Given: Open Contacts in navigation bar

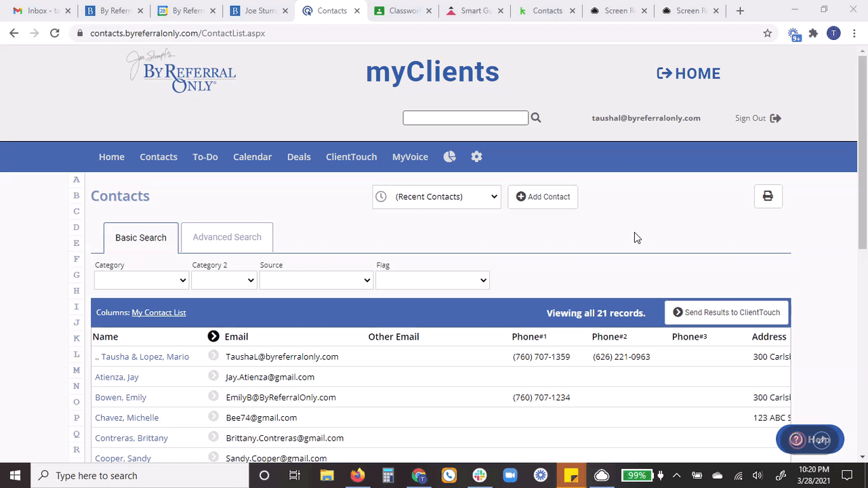Looking at the screenshot, I should tap(159, 157).
